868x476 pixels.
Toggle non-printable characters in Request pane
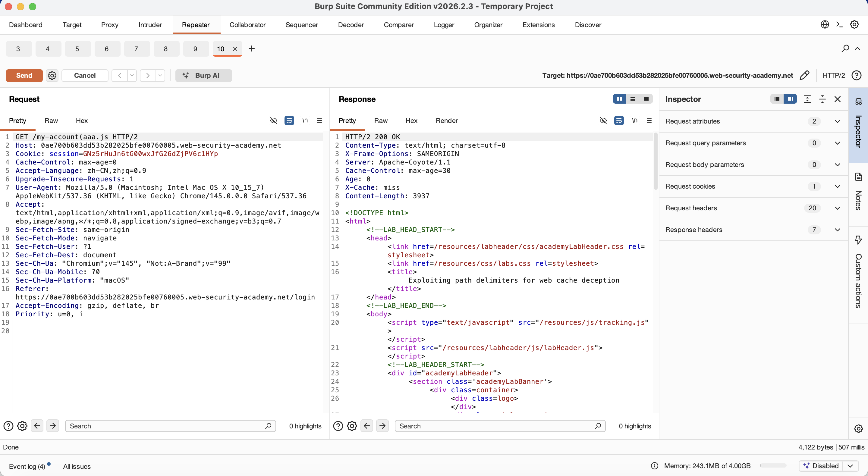[305, 120]
